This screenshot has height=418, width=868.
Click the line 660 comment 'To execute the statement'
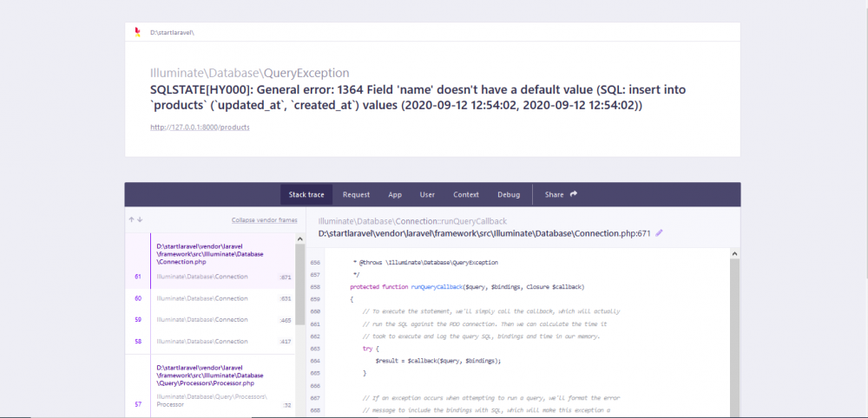pos(491,311)
